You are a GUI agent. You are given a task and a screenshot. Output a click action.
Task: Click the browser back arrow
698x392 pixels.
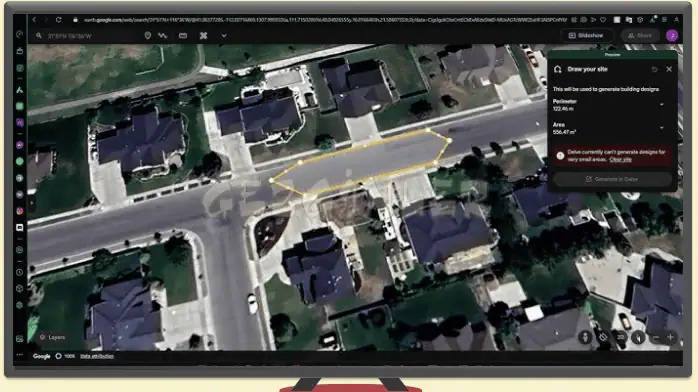(x=34, y=20)
